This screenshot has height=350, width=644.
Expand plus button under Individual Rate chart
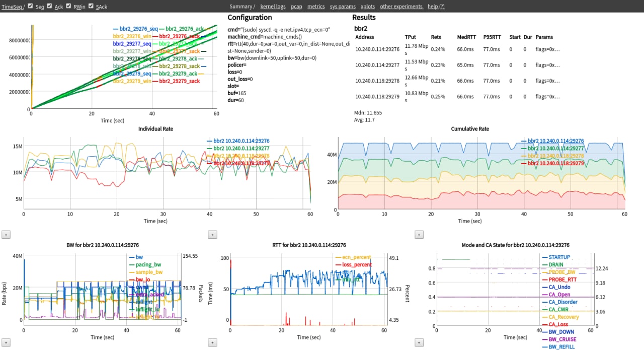click(6, 234)
